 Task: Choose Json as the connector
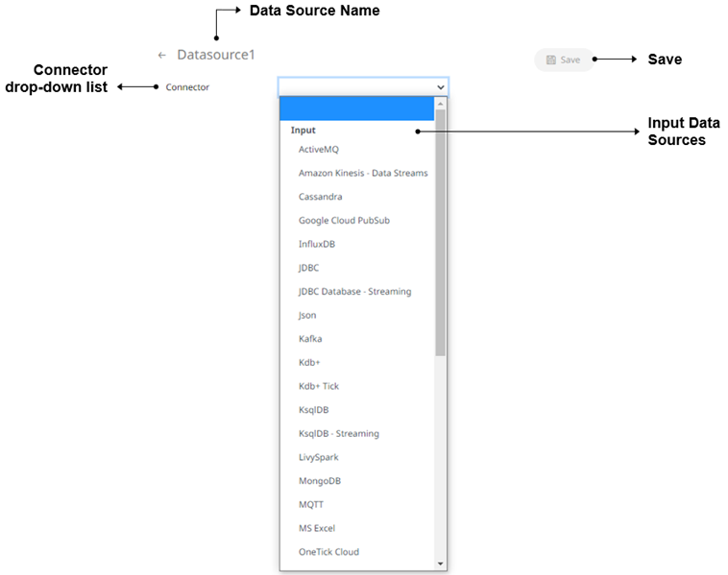[x=307, y=315]
